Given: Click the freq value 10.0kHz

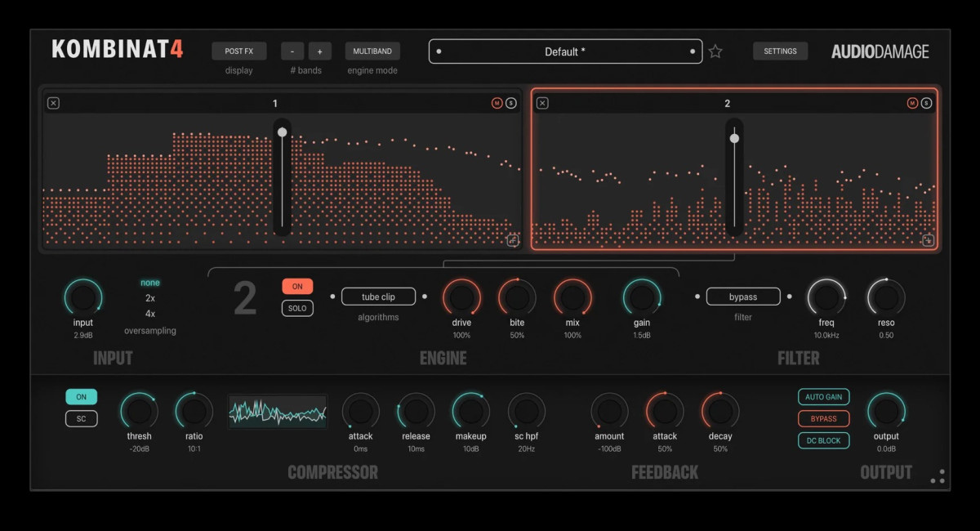Looking at the screenshot, I should [x=826, y=336].
